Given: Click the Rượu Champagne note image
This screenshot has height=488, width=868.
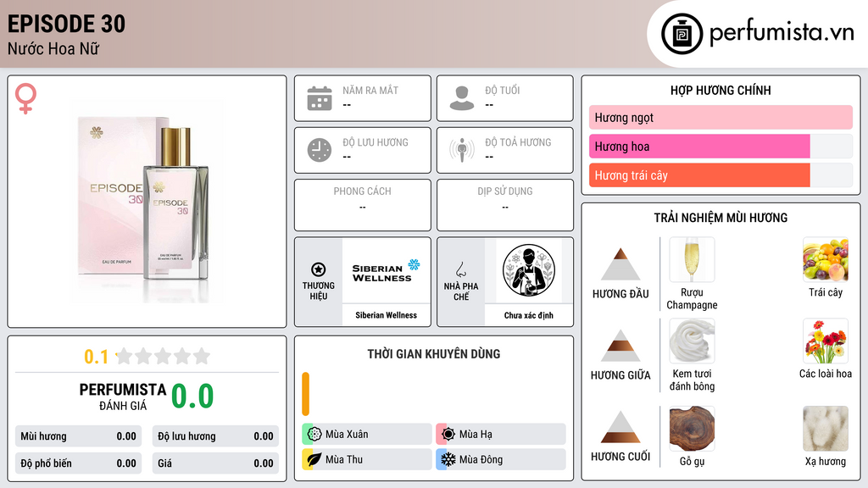Looking at the screenshot, I should 692,259.
